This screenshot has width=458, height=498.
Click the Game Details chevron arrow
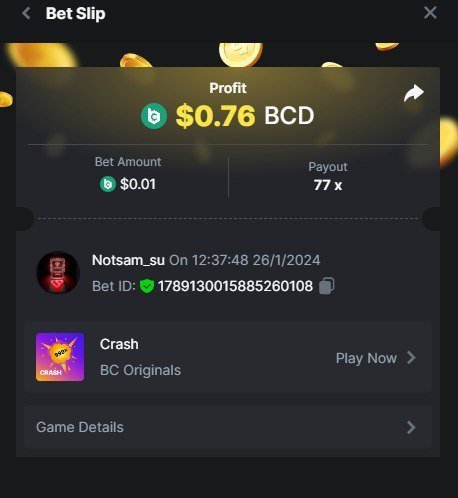coord(411,427)
